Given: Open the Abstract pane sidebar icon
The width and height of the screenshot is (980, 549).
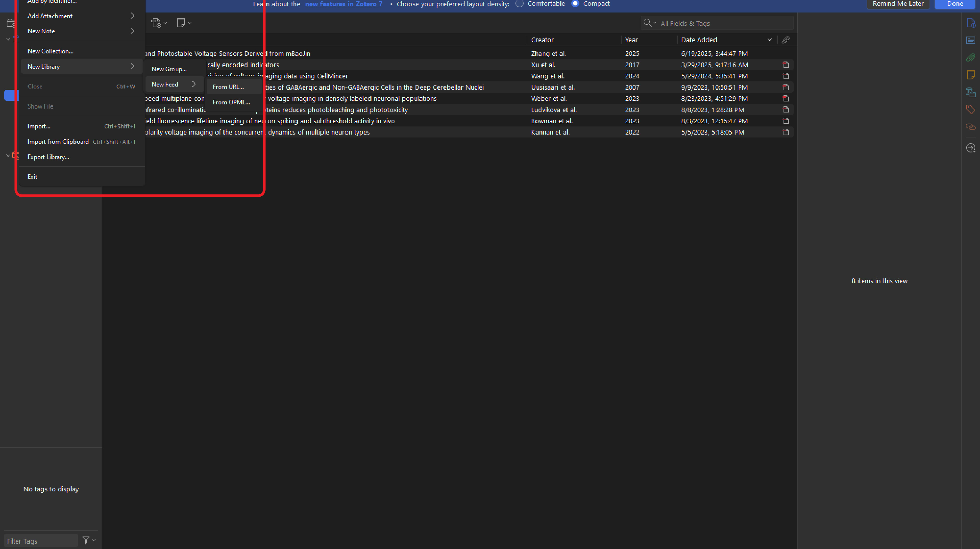Looking at the screenshot, I should click(x=970, y=40).
